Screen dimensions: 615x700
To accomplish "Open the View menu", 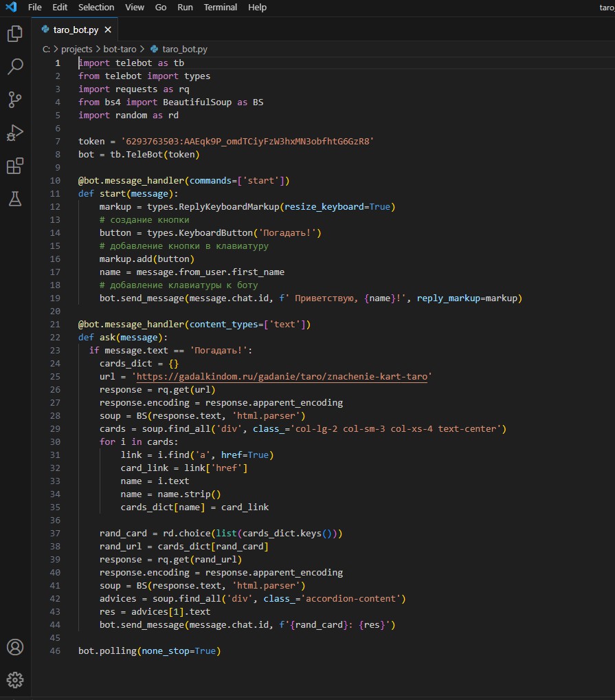I will coord(134,7).
